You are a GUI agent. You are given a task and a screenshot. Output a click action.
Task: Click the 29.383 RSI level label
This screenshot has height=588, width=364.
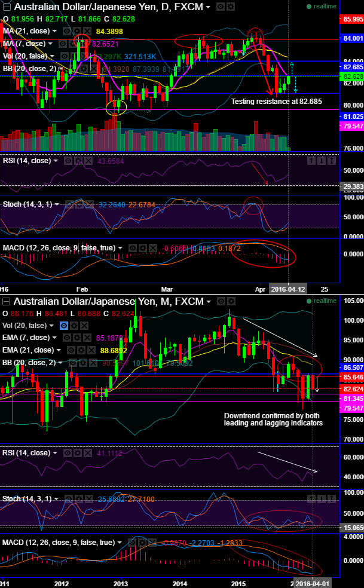click(351, 187)
